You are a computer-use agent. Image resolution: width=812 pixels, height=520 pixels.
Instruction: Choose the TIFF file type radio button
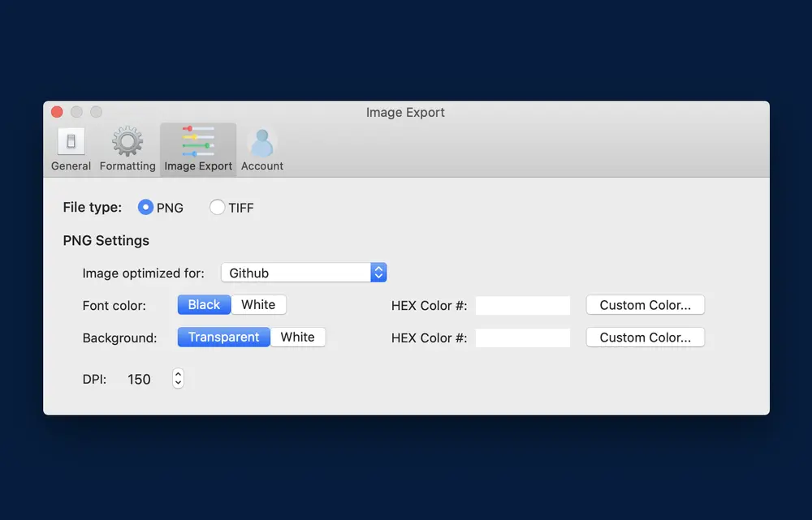click(217, 208)
